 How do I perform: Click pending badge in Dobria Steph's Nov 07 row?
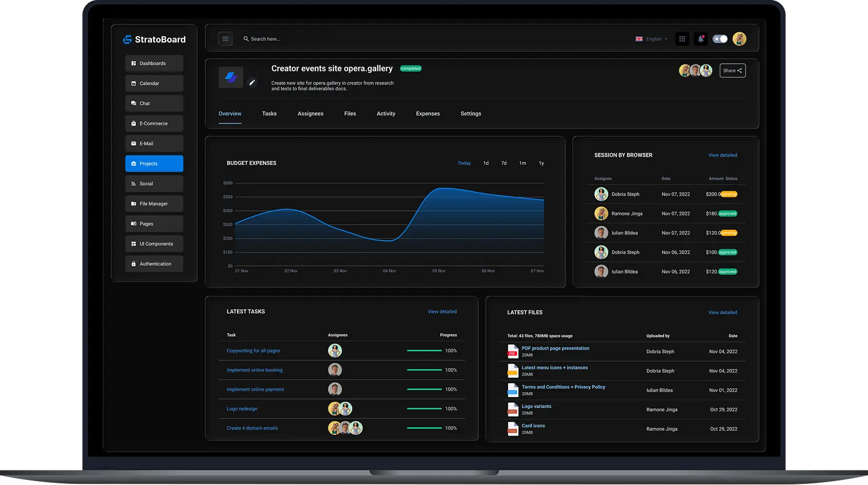tap(729, 194)
